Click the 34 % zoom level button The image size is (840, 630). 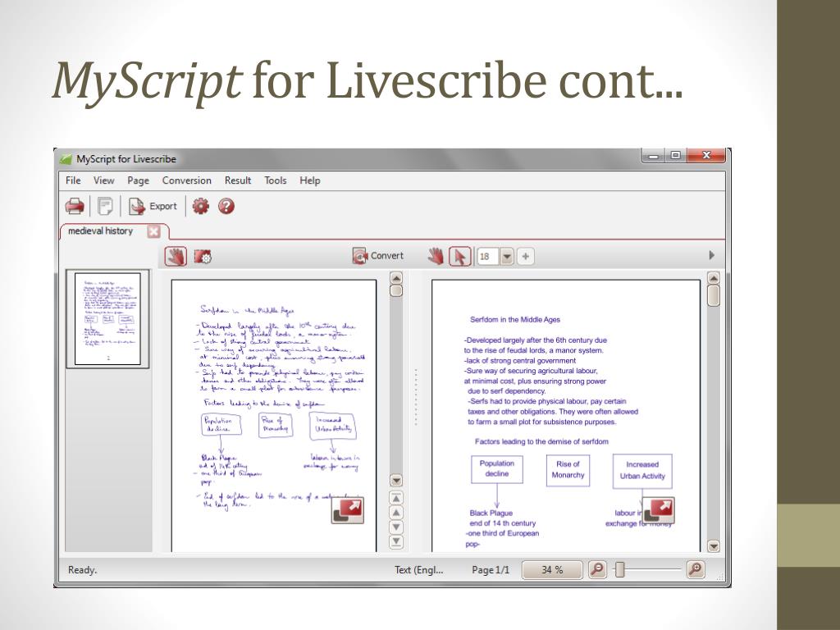(x=552, y=570)
